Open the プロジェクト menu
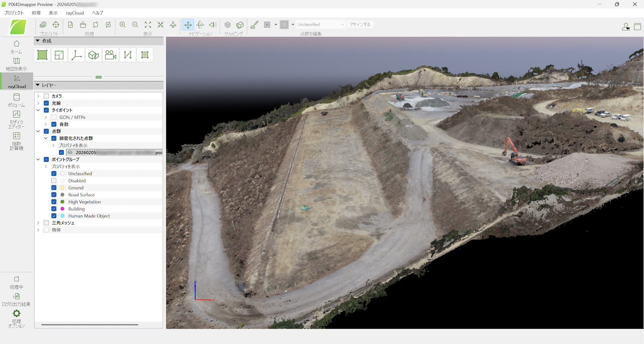The image size is (644, 344). 14,13
